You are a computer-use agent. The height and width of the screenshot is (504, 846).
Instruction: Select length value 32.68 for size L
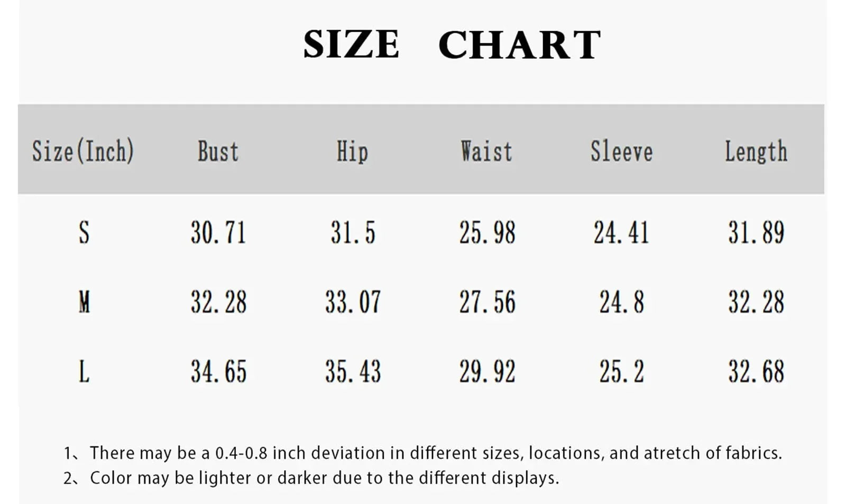click(x=756, y=371)
